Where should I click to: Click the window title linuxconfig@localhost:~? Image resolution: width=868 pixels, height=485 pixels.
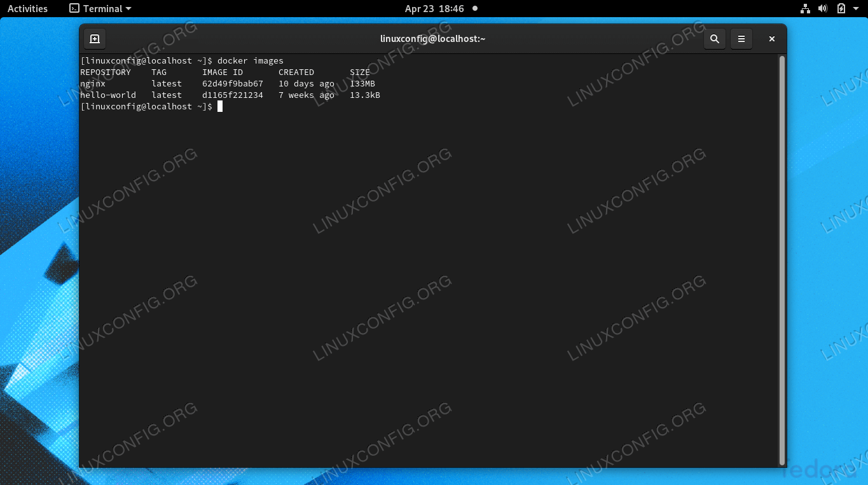(x=433, y=39)
